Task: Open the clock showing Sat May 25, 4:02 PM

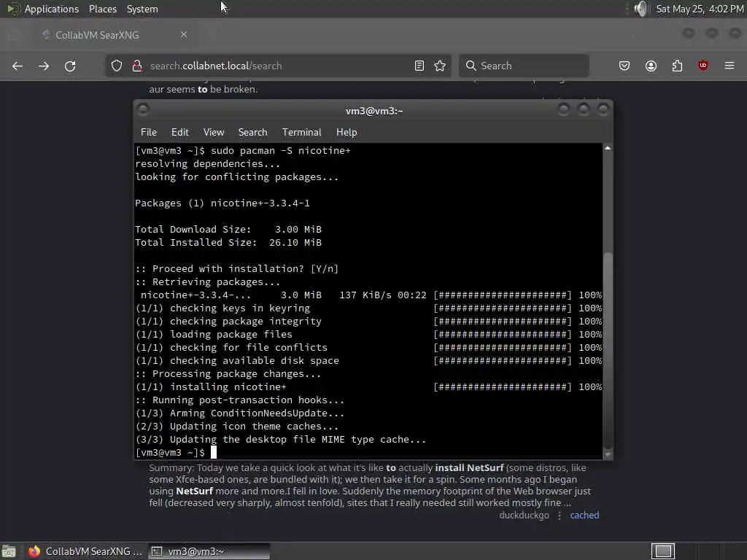Action: (700, 9)
